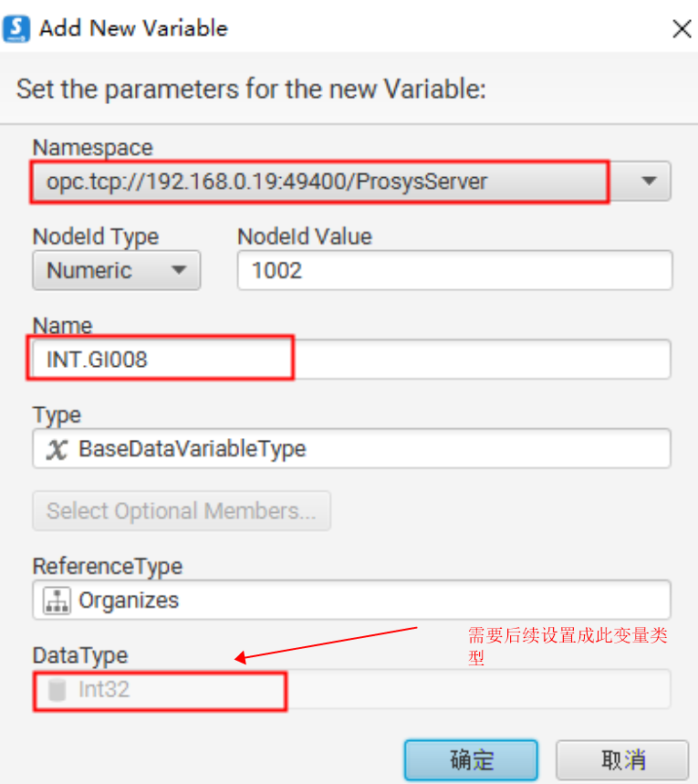
Task: Select the ProsysServer namespace URL box
Action: (319, 181)
